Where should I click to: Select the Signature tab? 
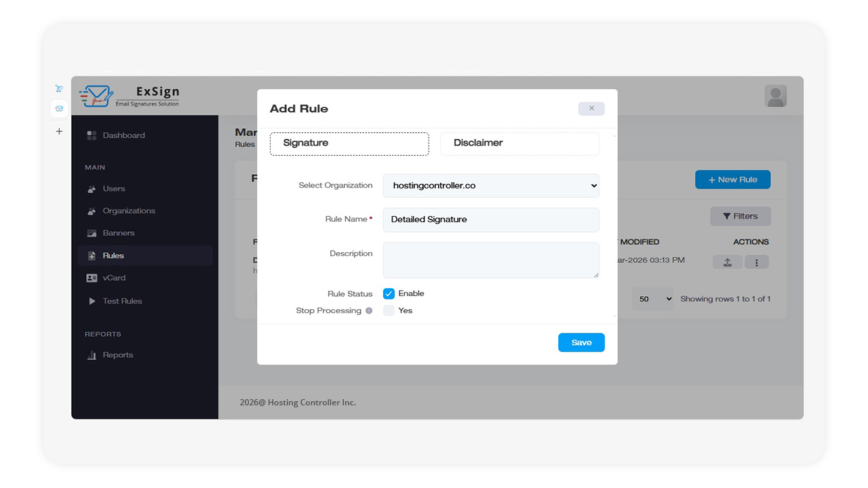pyautogui.click(x=349, y=144)
